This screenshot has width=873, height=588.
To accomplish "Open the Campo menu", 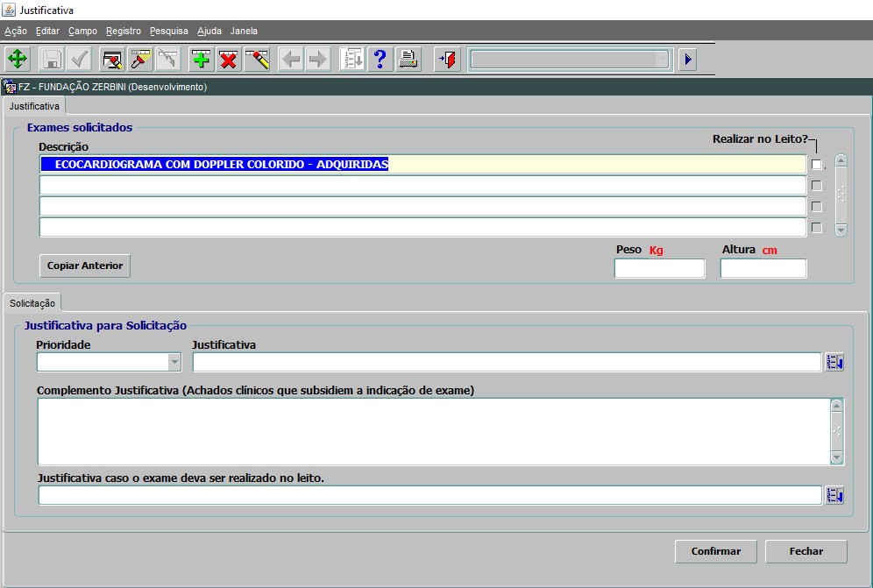I will [82, 32].
